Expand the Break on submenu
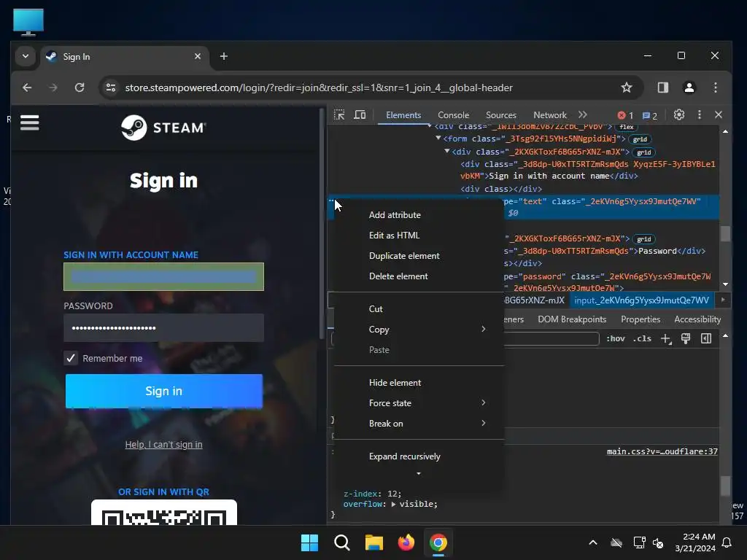Viewport: 747px width, 560px height. point(419,424)
